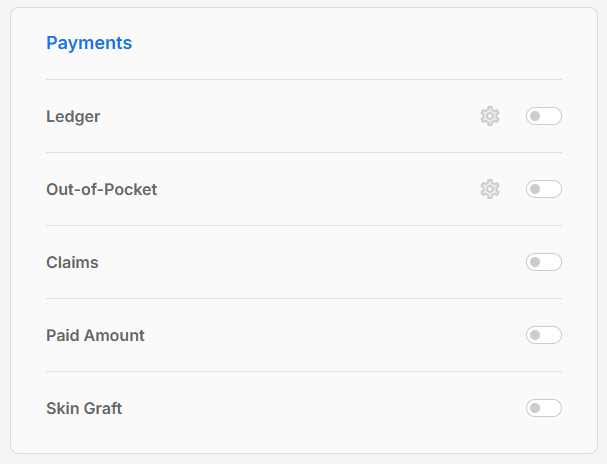Turn on the Out-of-Pocket switch
This screenshot has height=464, width=607.
[x=543, y=189]
